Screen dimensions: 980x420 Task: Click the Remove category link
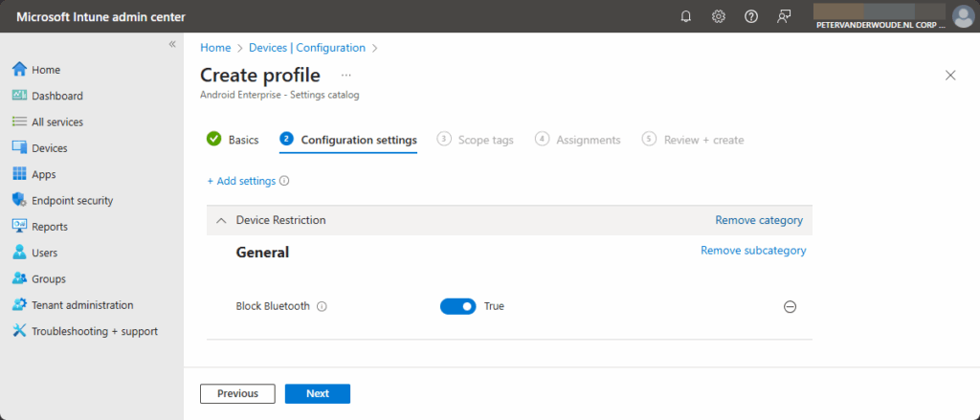click(x=759, y=220)
